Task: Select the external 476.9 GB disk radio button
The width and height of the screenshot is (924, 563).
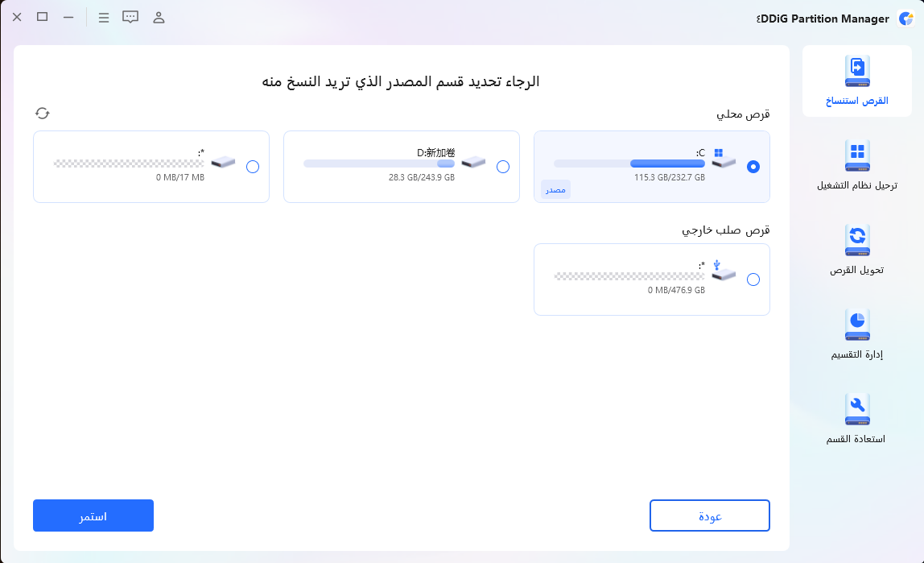Action: click(x=753, y=279)
